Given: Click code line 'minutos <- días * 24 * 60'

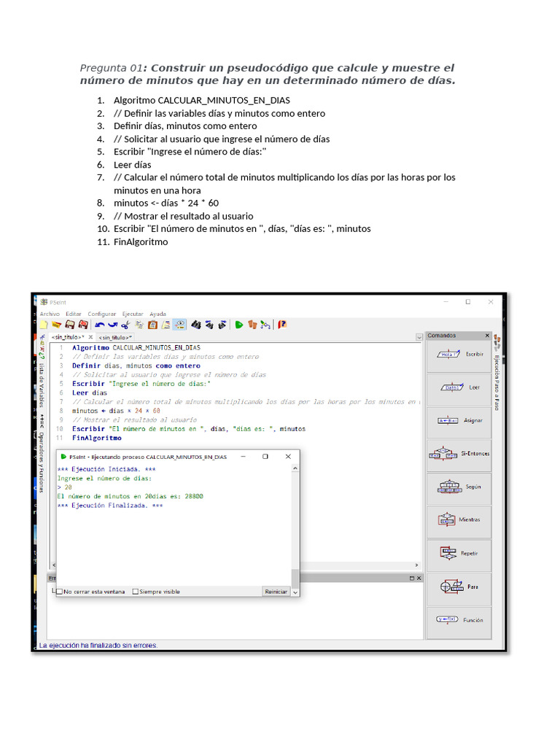Looking at the screenshot, I should coord(116,411).
